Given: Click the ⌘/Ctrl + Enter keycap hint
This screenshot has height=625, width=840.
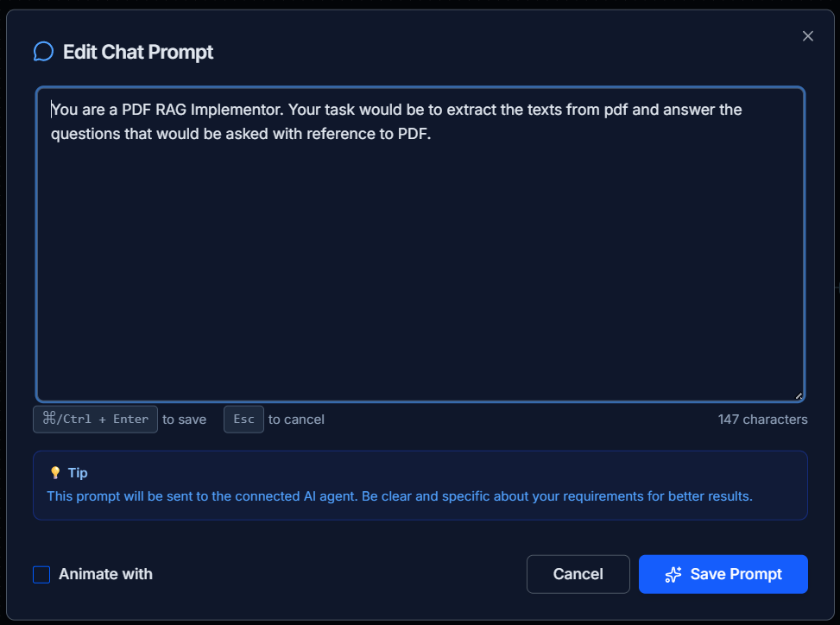Looking at the screenshot, I should (96, 420).
